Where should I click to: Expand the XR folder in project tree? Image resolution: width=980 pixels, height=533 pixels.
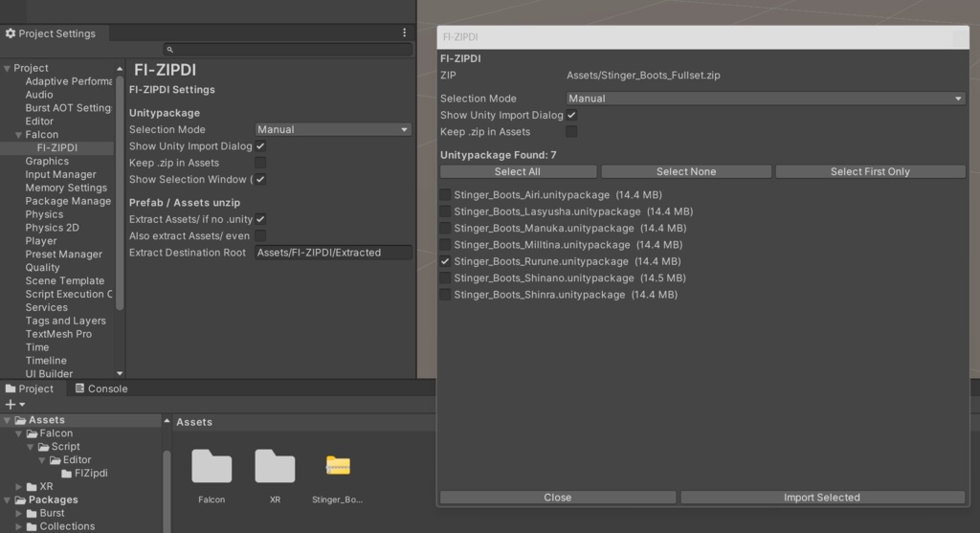click(19, 486)
